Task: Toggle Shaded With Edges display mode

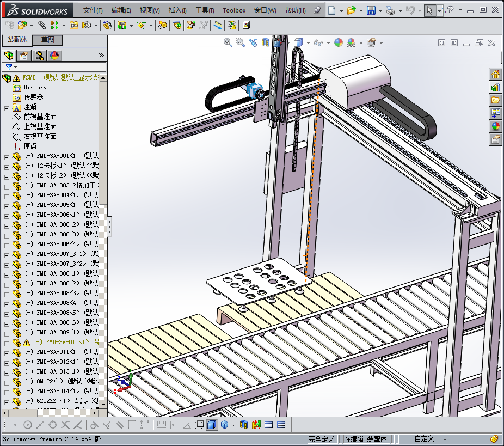Action: coord(212,425)
